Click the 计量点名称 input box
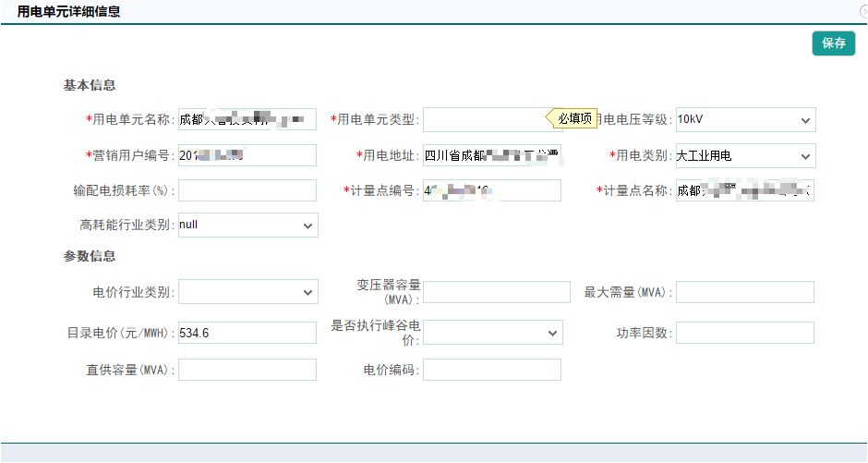Viewport: 868px width, 463px height. [745, 190]
